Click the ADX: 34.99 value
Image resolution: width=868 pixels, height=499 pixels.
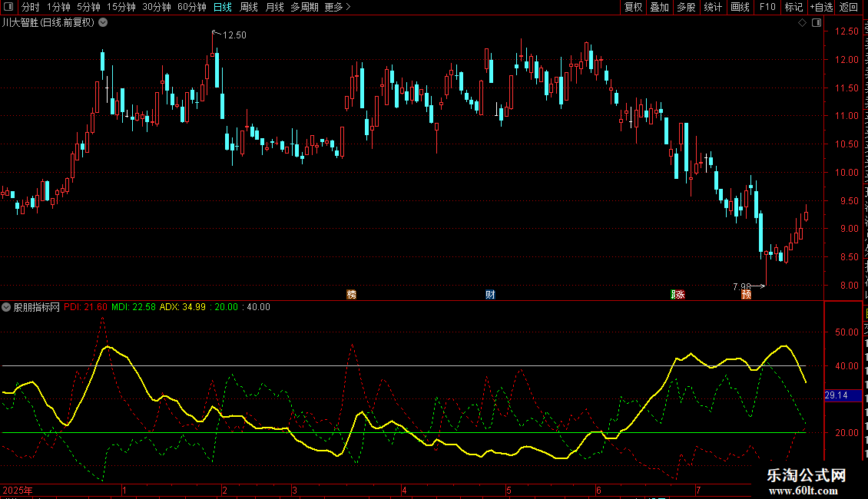tap(183, 307)
